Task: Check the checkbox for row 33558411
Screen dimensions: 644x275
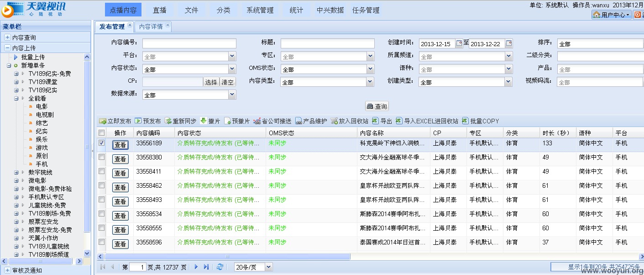Action: click(102, 171)
